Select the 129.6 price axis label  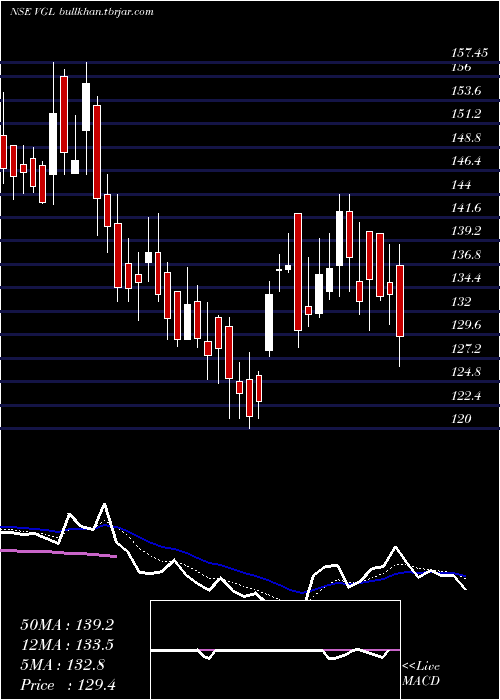pos(467,325)
